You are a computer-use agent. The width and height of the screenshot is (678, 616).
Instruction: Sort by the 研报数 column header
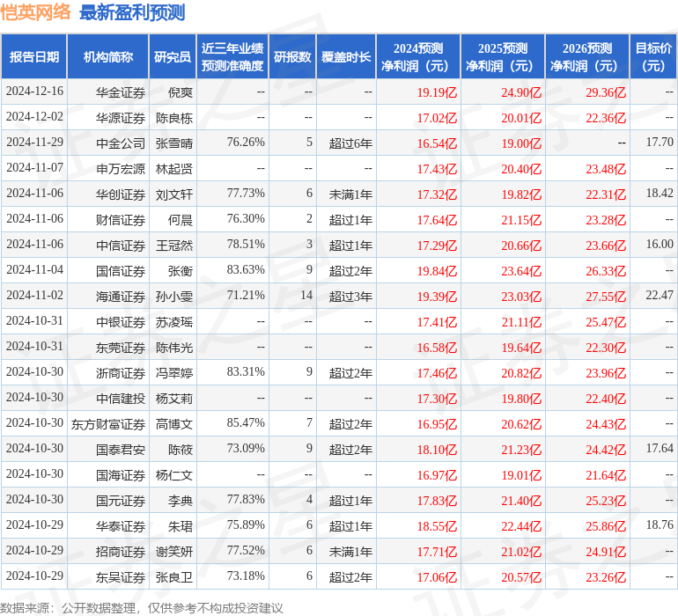(x=292, y=57)
